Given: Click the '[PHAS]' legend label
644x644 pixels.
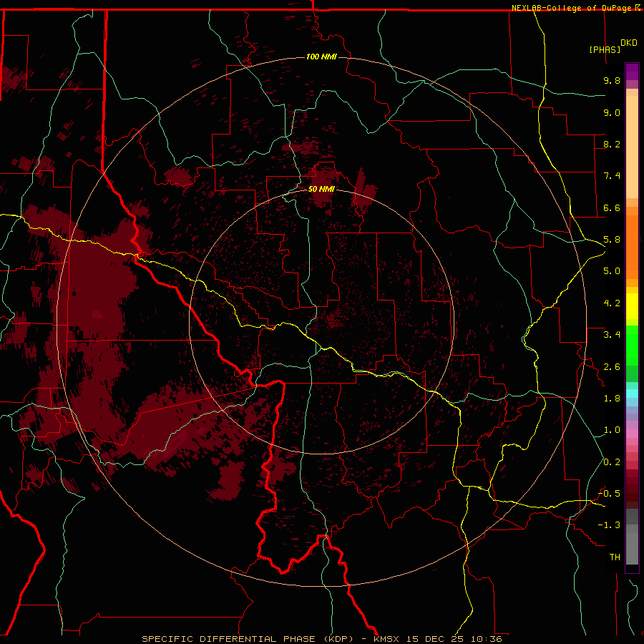Looking at the screenshot, I should coord(605,49).
